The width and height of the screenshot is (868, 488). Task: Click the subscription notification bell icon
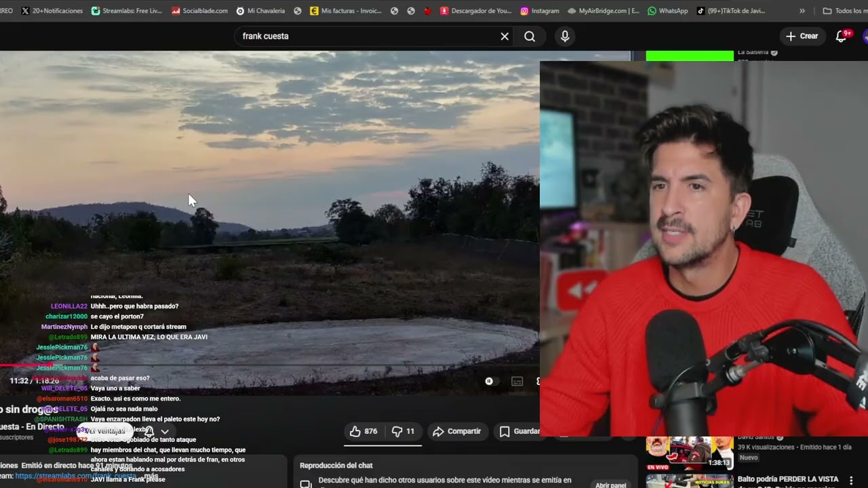click(x=149, y=432)
